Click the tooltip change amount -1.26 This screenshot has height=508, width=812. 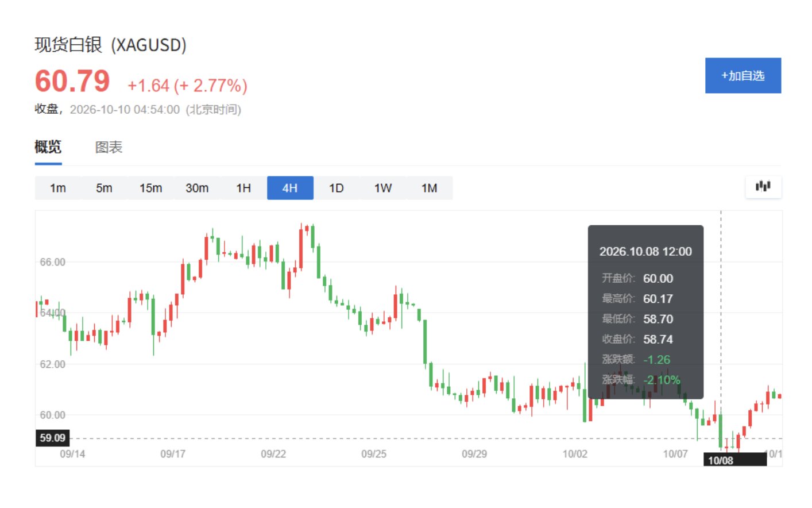pyautogui.click(x=657, y=360)
